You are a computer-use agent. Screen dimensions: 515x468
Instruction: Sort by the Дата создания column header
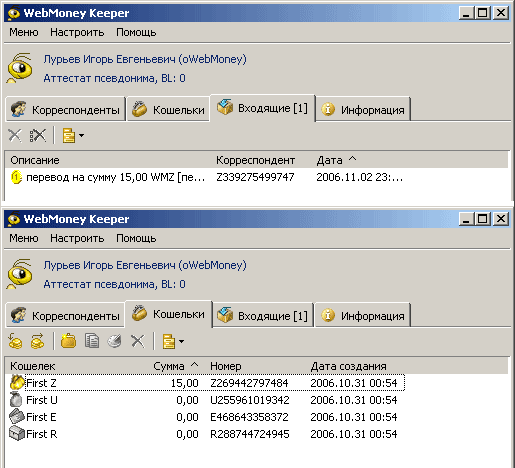pyautogui.click(x=348, y=366)
